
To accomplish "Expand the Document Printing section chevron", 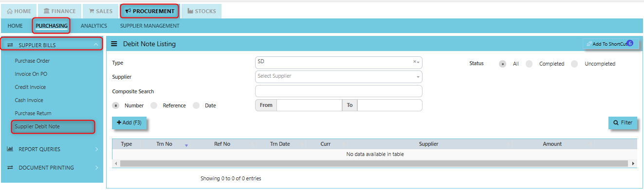I will pyautogui.click(x=96, y=168).
